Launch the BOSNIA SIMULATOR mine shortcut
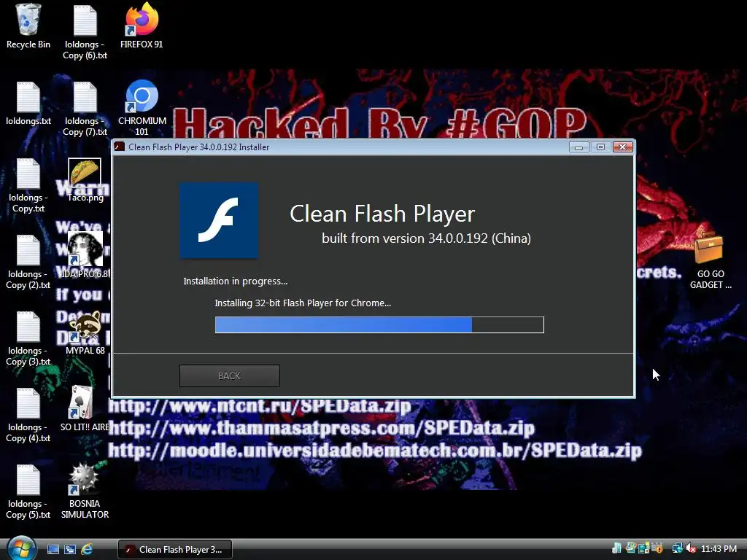Screen dimensions: 747x560 click(85, 491)
